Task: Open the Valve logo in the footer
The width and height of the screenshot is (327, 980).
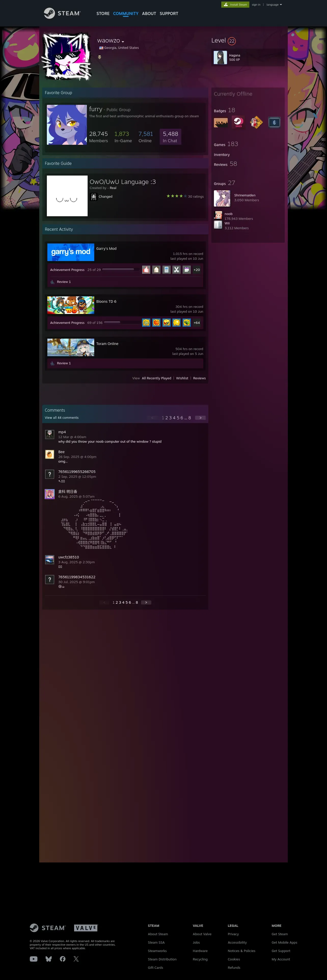Action: [x=86, y=928]
